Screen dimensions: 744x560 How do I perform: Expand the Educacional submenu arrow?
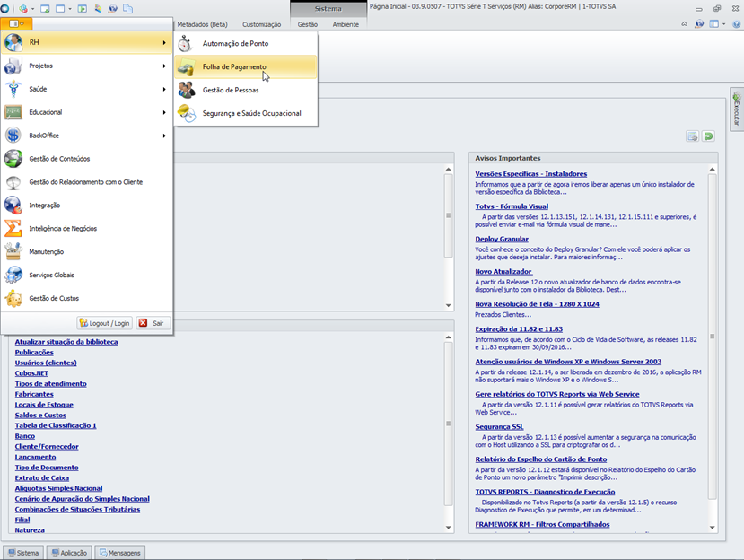click(x=164, y=112)
